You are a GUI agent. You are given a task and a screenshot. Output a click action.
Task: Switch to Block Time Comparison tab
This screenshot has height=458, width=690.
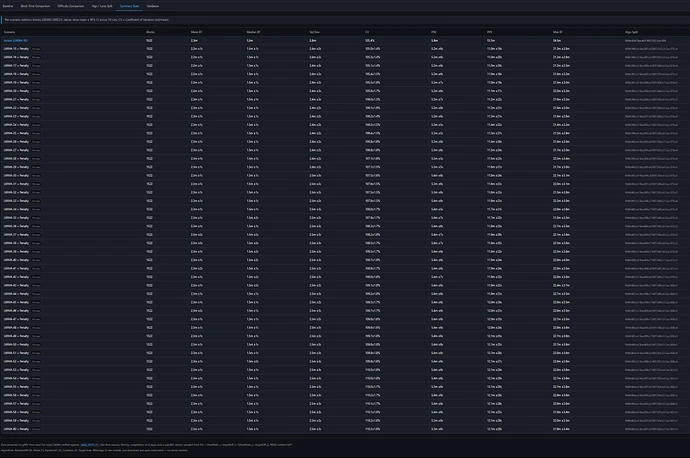tap(35, 6)
